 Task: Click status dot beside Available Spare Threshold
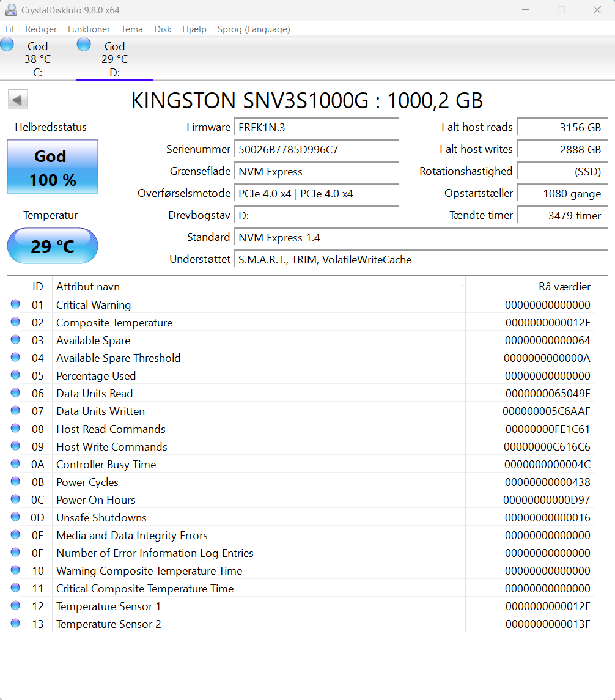click(15, 357)
